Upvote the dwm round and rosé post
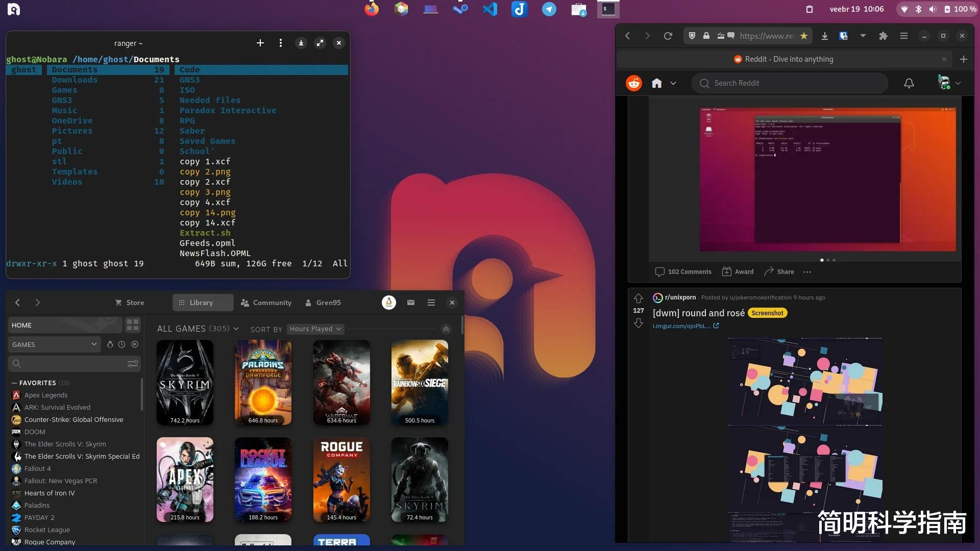 point(639,298)
